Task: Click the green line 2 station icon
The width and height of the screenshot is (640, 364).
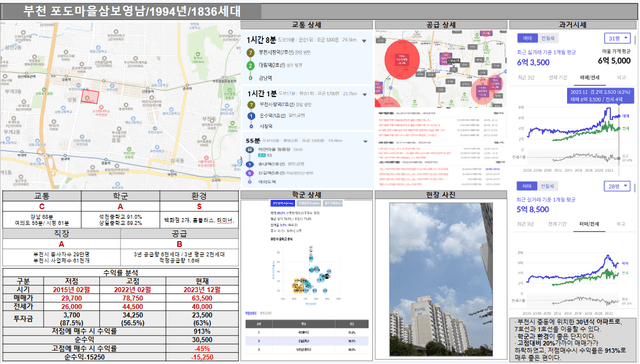Action: (251, 65)
